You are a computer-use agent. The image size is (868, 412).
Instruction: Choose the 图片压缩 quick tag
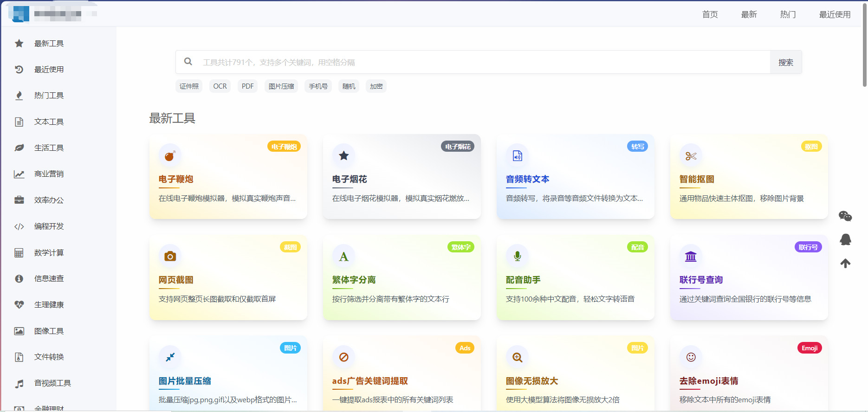(x=281, y=86)
